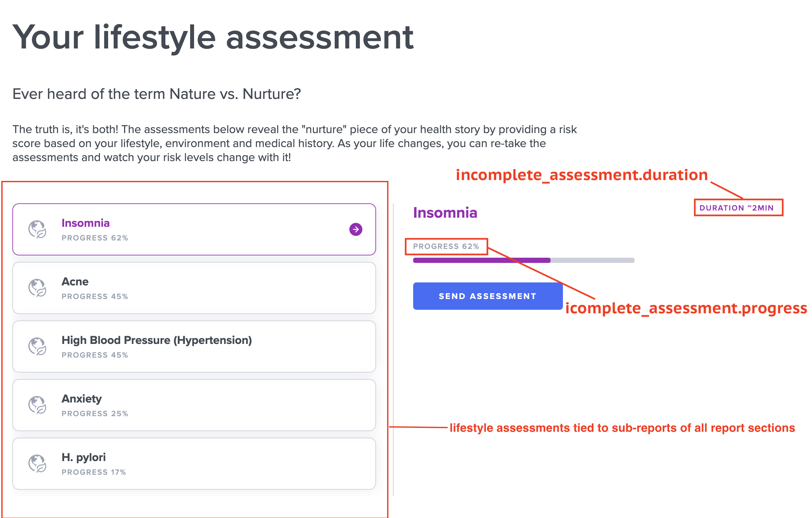This screenshot has height=518, width=812.
Task: Click PROGRESS 62% under Insomnia list item
Action: 95,238
